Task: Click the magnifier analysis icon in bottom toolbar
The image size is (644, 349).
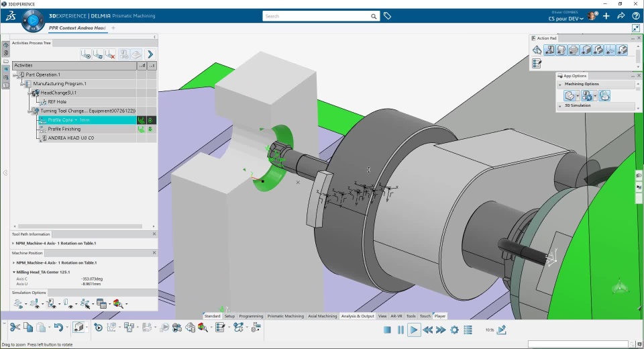Action: click(x=203, y=328)
